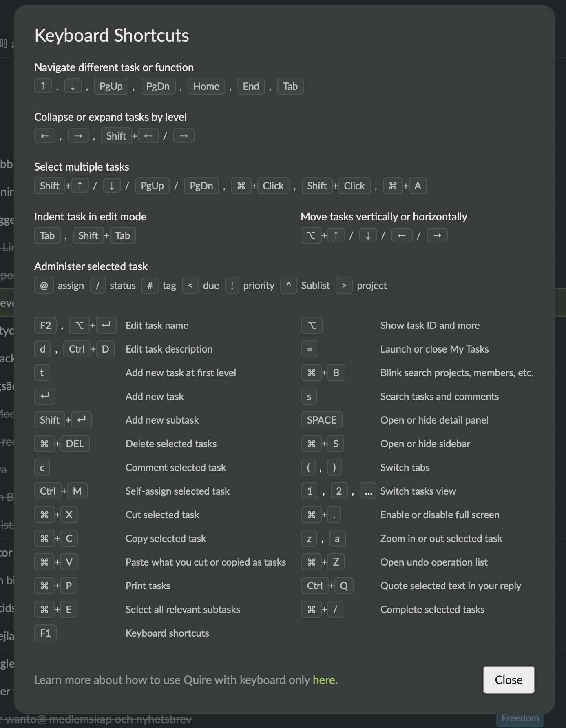
Task: Select "Enable or disable full screen" text
Action: click(440, 515)
